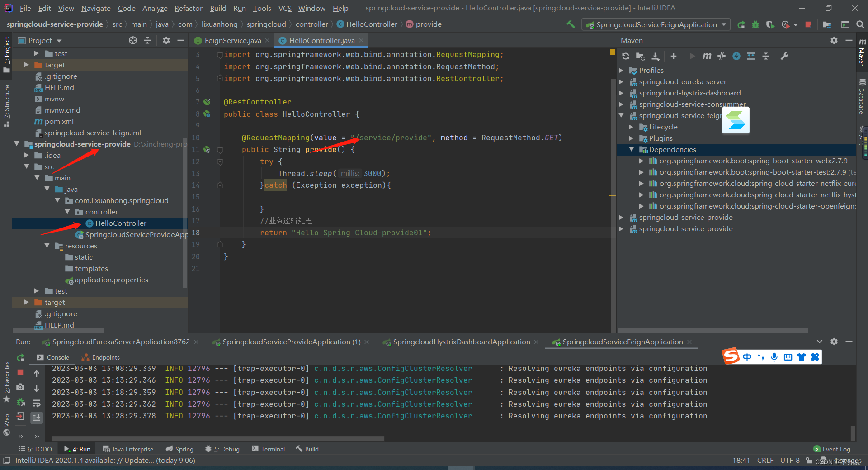Image resolution: width=868 pixels, height=470 pixels.
Task: Click the Debug bug icon in top toolbar
Action: pyautogui.click(x=755, y=25)
